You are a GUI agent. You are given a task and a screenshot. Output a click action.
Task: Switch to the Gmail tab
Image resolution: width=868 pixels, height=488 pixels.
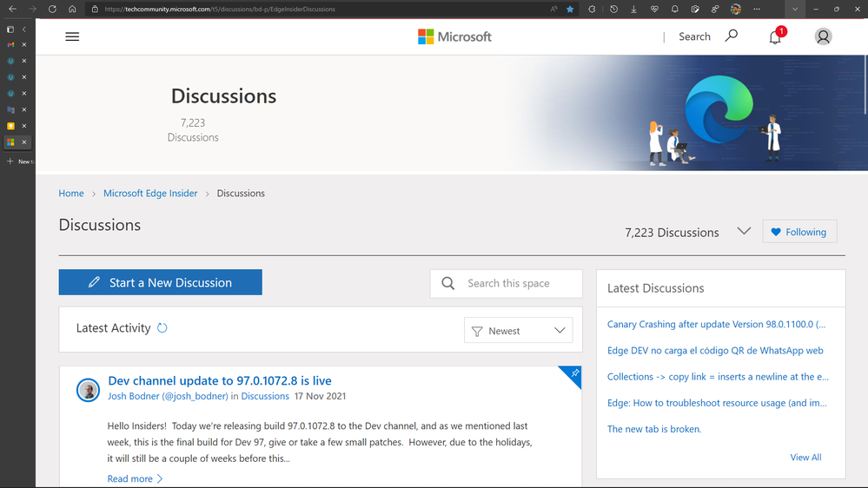10,45
